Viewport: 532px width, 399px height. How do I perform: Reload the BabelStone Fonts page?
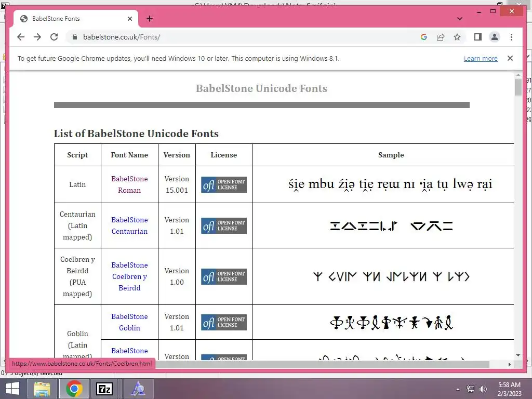(54, 37)
